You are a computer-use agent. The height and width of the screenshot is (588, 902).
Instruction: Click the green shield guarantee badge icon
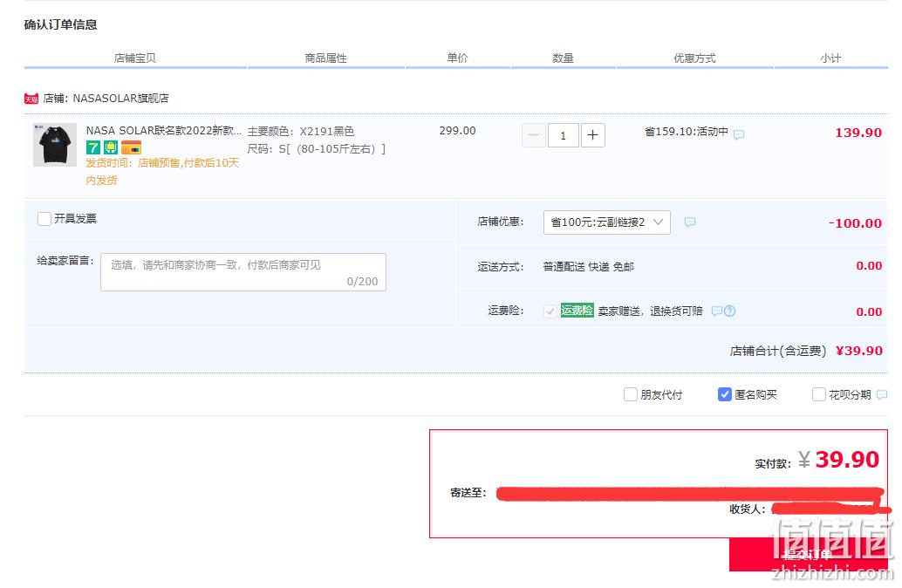pyautogui.click(x=111, y=147)
